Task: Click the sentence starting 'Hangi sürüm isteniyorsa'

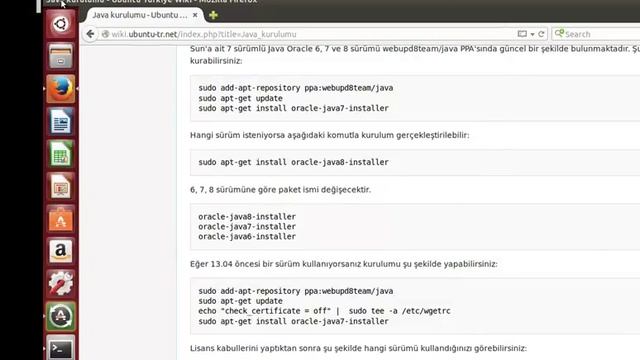Action: pyautogui.click(x=330, y=135)
